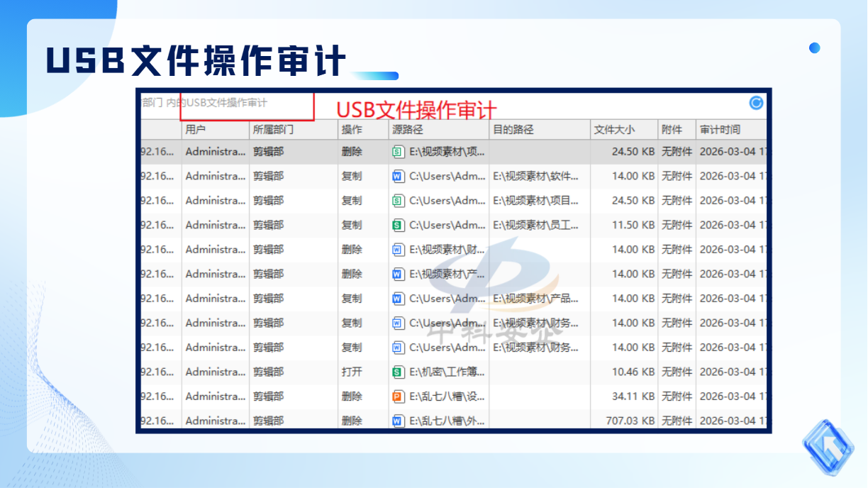Select the 11.50 KB file size cell
The image size is (868, 488).
click(x=633, y=225)
